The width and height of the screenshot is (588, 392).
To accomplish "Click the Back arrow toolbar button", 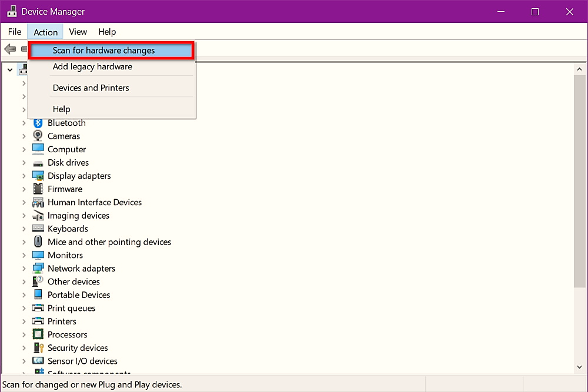I will point(10,49).
